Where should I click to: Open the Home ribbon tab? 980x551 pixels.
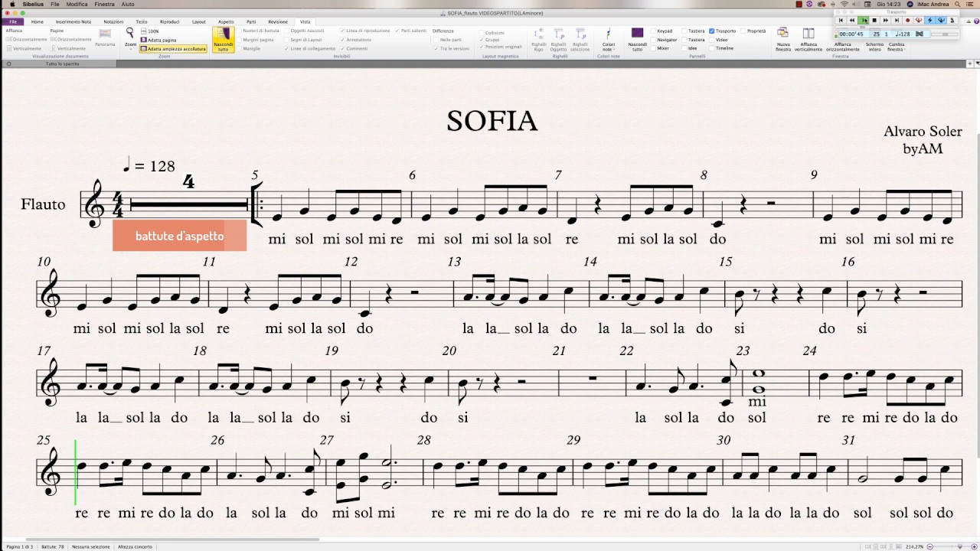37,22
